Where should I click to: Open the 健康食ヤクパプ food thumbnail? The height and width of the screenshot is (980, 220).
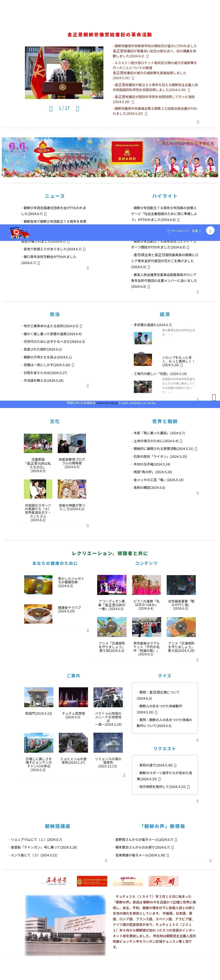click(x=38, y=614)
